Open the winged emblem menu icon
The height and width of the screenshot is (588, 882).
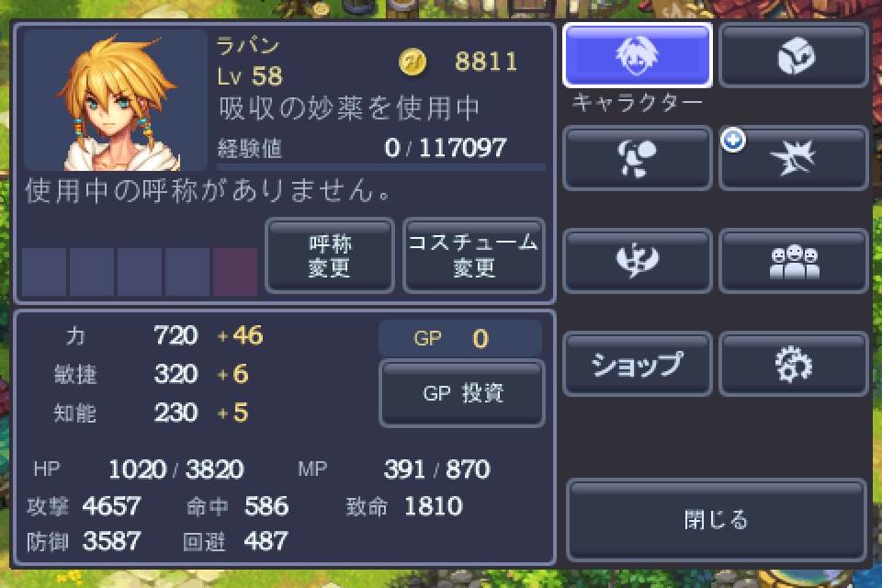tap(638, 261)
